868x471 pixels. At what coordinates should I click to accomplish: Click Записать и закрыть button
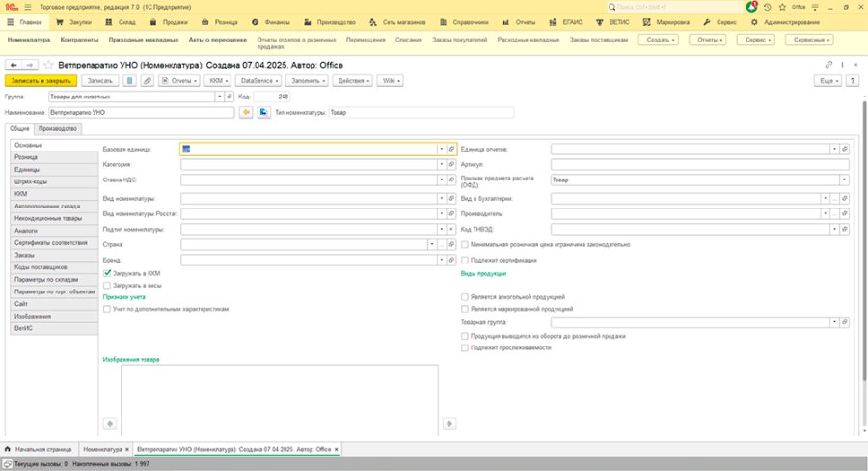[x=41, y=81]
